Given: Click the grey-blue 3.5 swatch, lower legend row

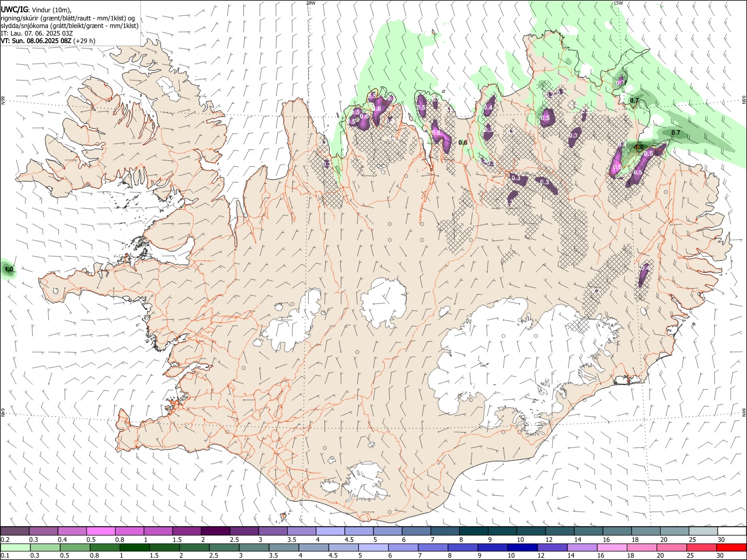Looking at the screenshot, I should click(284, 547).
